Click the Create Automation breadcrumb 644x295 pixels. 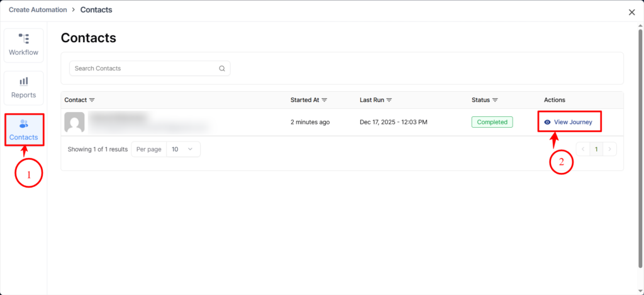pyautogui.click(x=38, y=10)
